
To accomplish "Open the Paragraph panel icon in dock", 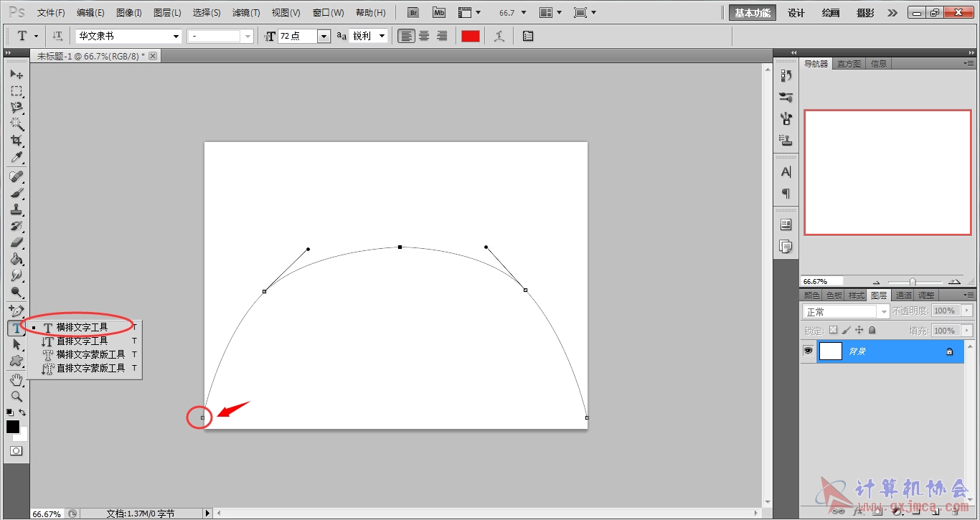I will click(x=786, y=194).
